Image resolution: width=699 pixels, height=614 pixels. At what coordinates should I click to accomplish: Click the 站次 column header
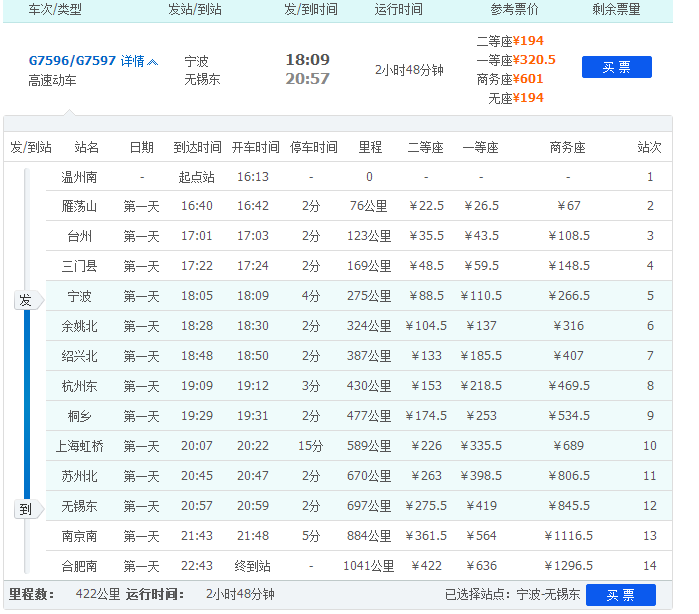[x=650, y=147]
